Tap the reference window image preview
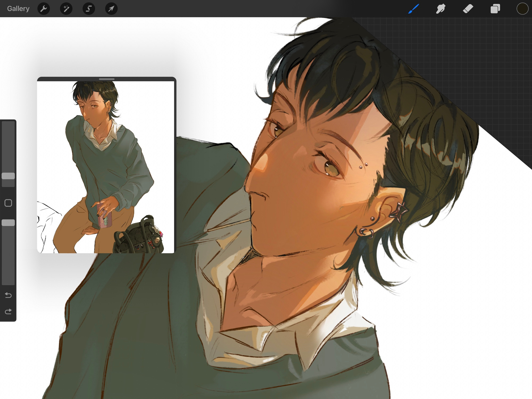Screen dimensions: 532x399 coord(106,167)
